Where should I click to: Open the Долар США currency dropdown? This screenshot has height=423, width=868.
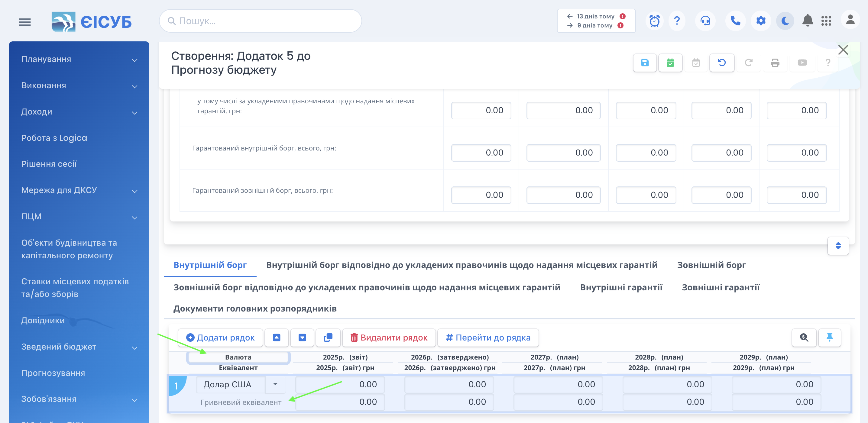275,384
